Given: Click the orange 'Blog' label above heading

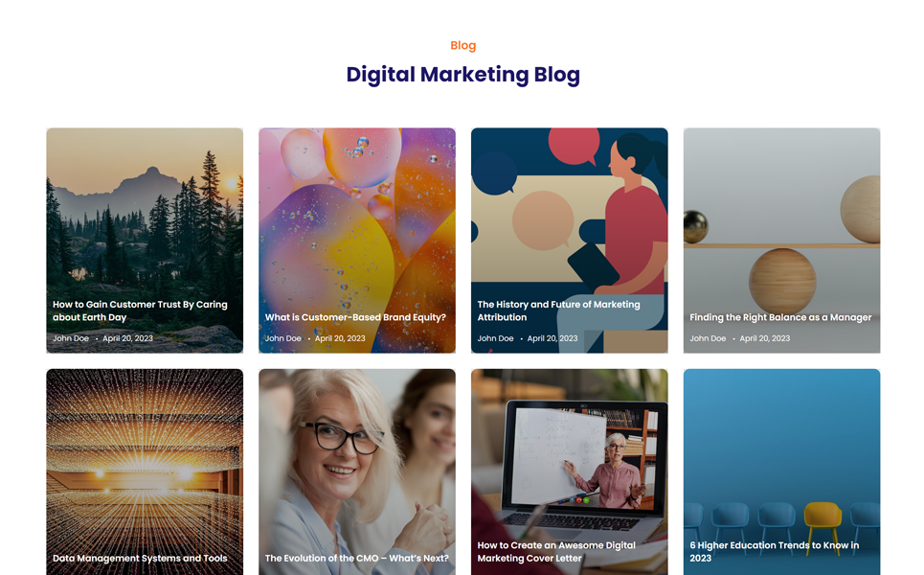Looking at the screenshot, I should point(463,45).
